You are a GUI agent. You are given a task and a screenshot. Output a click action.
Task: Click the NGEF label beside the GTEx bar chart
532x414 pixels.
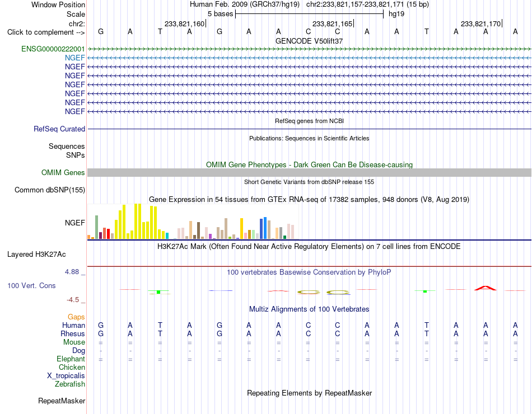(74, 223)
